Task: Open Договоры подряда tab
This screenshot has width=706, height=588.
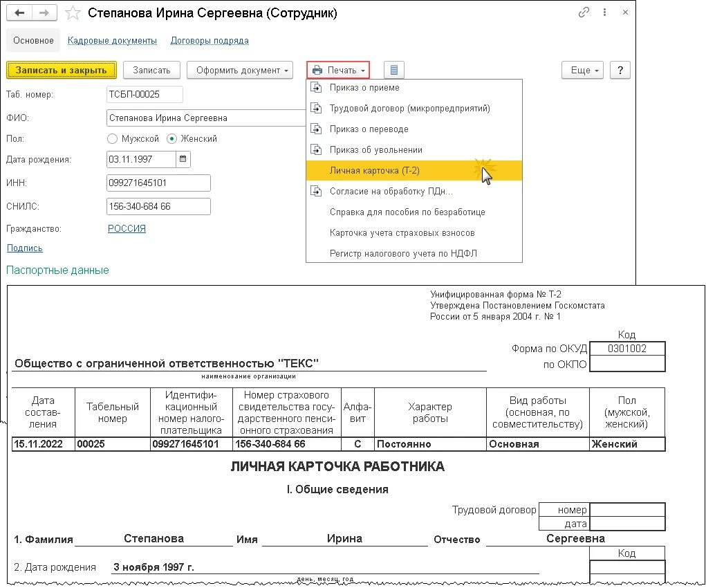Action: [210, 41]
